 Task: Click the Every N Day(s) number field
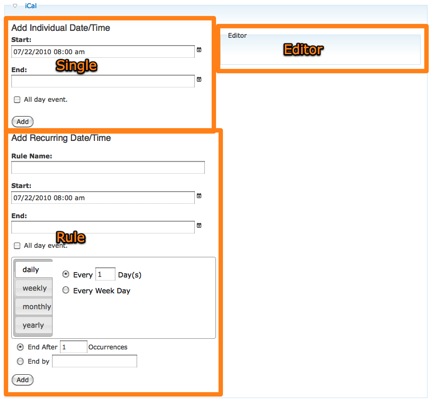(105, 274)
